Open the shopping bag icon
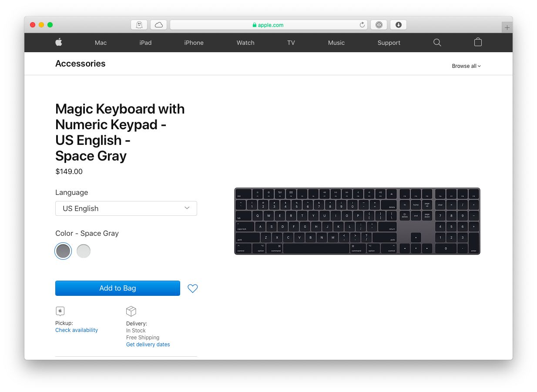Image resolution: width=537 pixels, height=392 pixels. pyautogui.click(x=477, y=42)
